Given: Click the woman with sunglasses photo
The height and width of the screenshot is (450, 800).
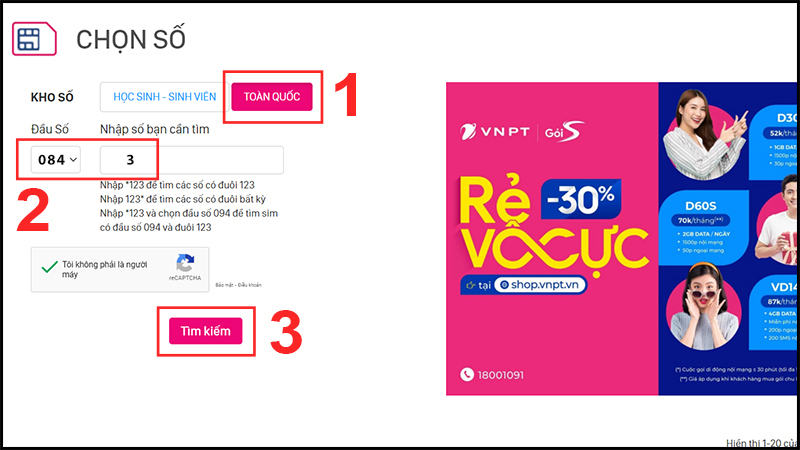Looking at the screenshot, I should pyautogui.click(x=704, y=306).
